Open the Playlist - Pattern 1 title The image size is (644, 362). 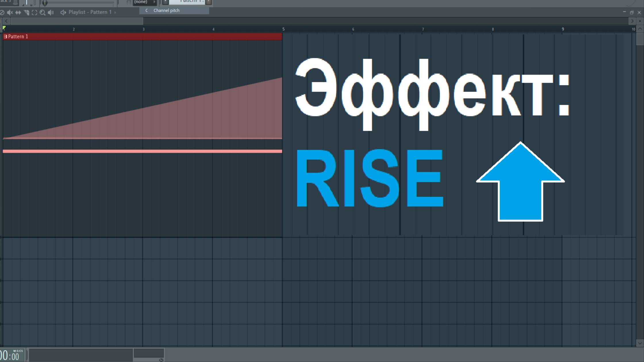tap(90, 12)
